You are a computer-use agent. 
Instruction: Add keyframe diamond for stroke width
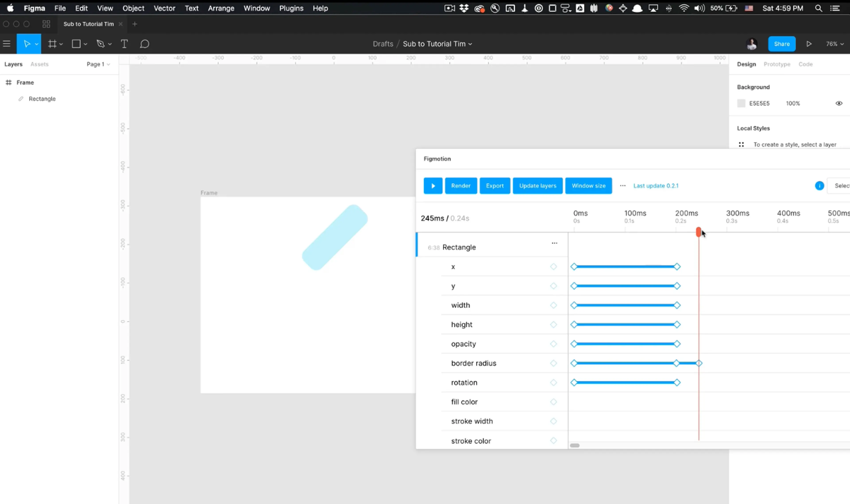click(x=553, y=421)
